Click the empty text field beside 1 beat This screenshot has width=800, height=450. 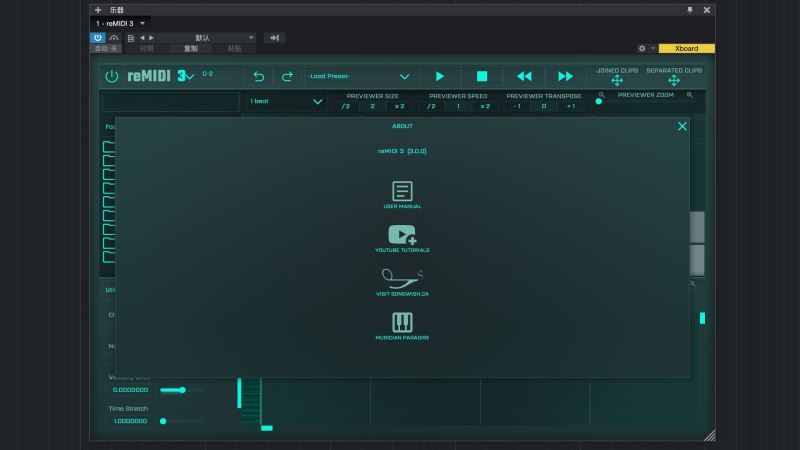pyautogui.click(x=170, y=102)
